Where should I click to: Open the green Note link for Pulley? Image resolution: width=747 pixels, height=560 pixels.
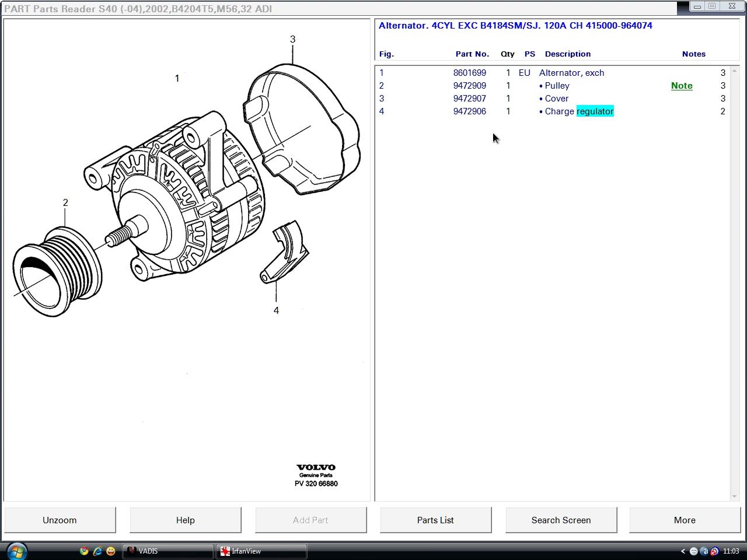coord(682,86)
